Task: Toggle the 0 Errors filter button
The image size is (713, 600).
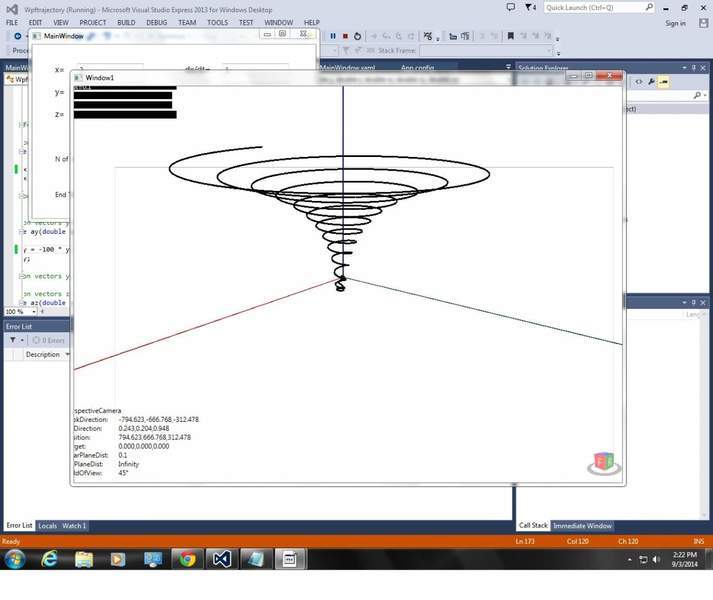Action: 49,340
